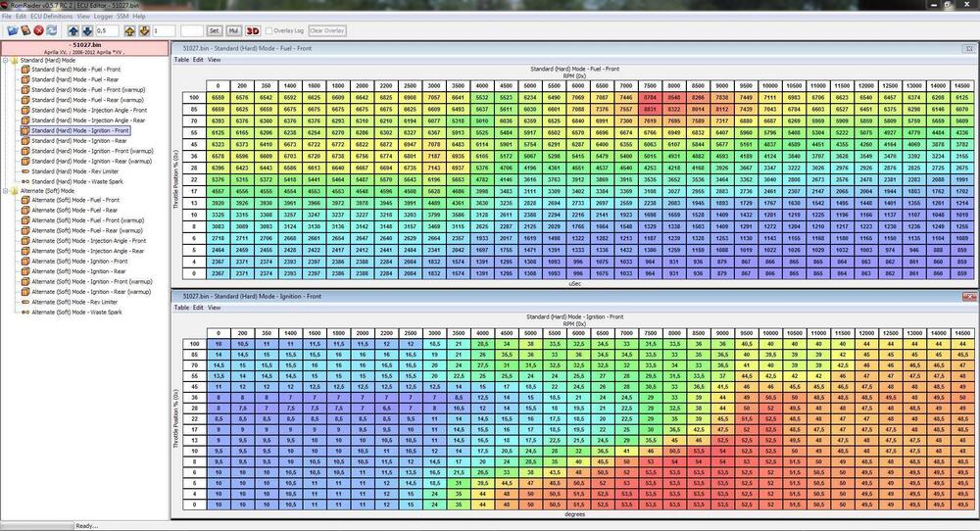This screenshot has width=980, height=531.
Task: Click the Alternate Rev Limiter row icon
Action: click(x=25, y=302)
